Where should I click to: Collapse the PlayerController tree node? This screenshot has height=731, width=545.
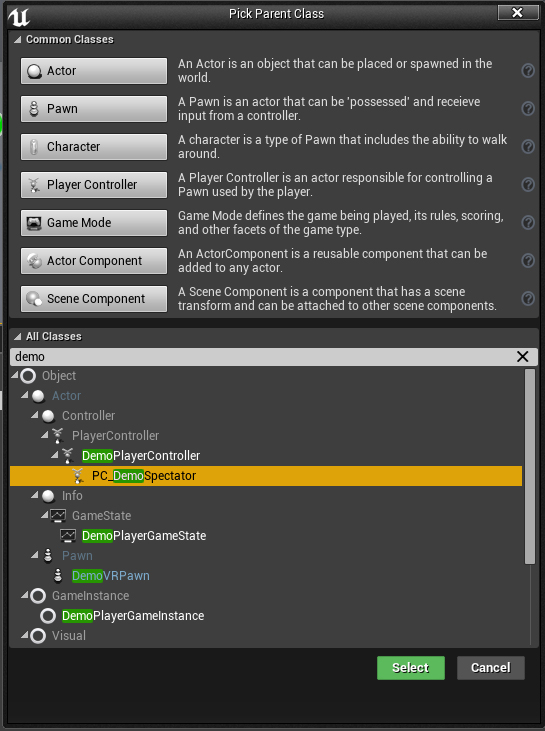(45, 434)
